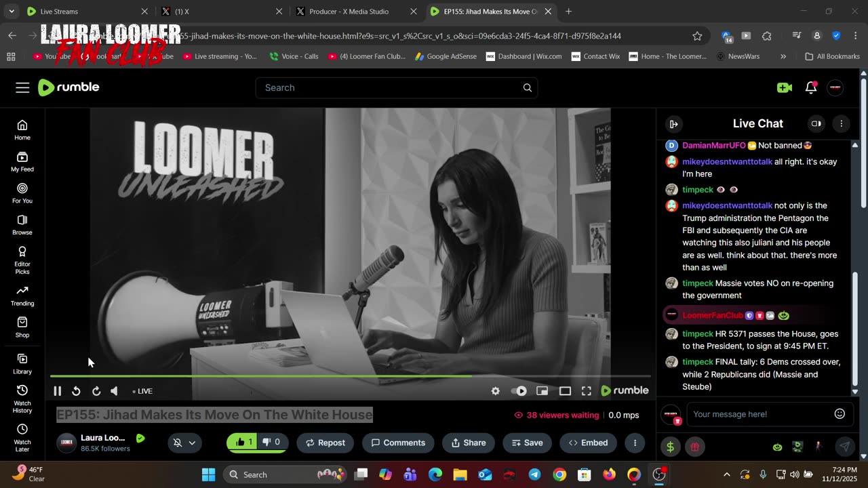The image size is (868, 488).
Task: Open the go-live camera icon
Action: pos(785,87)
